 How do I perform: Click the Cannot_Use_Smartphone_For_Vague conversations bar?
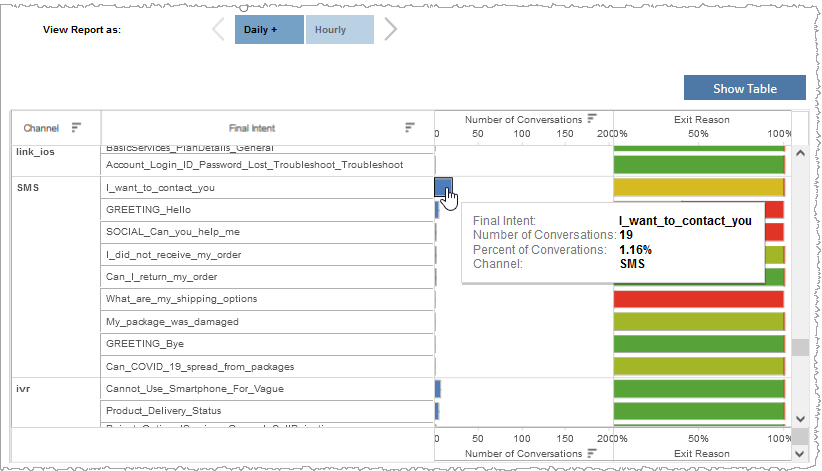(x=438, y=389)
